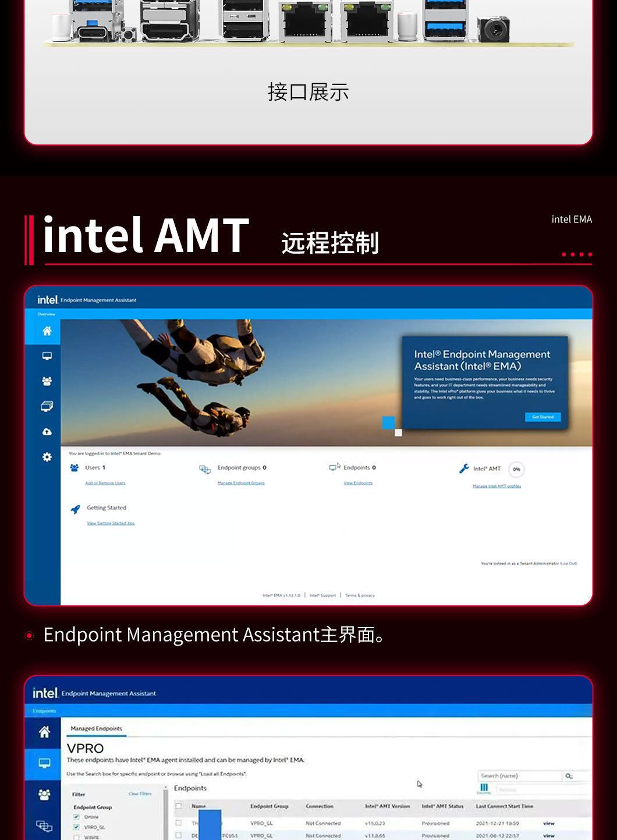Image resolution: width=617 pixels, height=840 pixels.
Task: Click 'Not Connected' cell in v15.0.23 row
Action: tap(323, 823)
